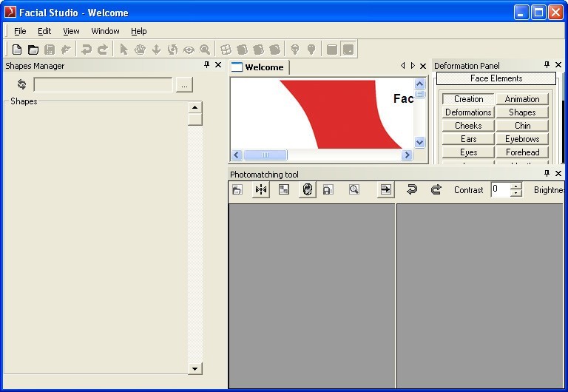Decrease Contrast with the down stepper

click(515, 193)
